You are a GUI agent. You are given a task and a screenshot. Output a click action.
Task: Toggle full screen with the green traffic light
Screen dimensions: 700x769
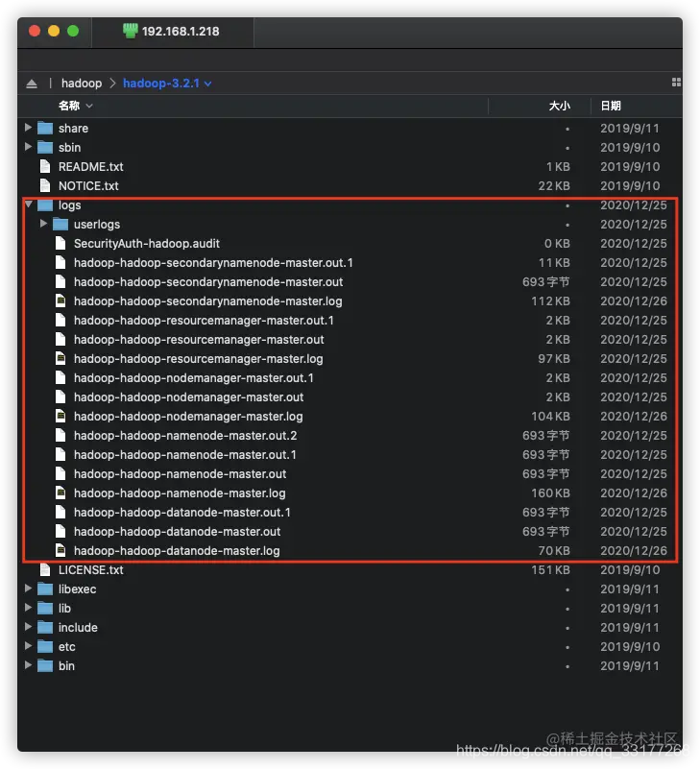70,30
